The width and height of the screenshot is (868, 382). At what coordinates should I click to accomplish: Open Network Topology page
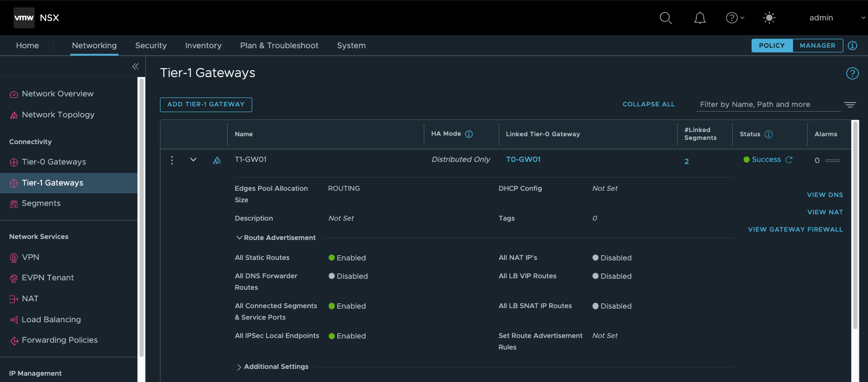[58, 115]
